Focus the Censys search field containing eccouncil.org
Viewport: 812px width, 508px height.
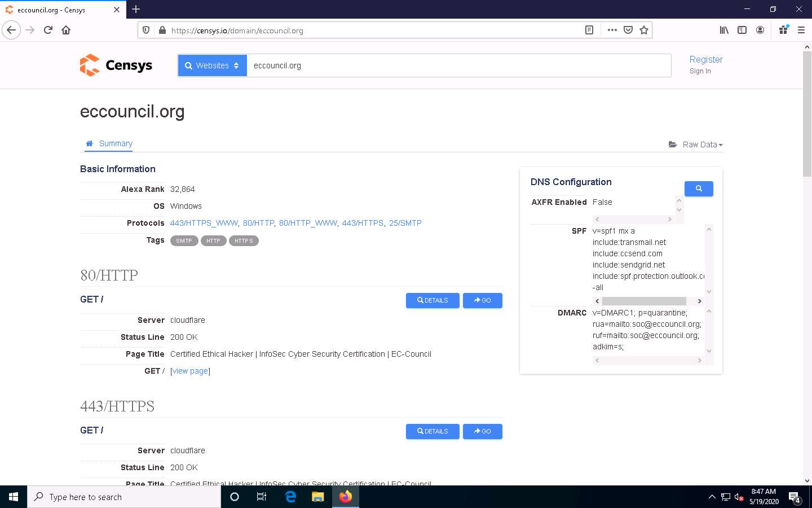tap(458, 65)
